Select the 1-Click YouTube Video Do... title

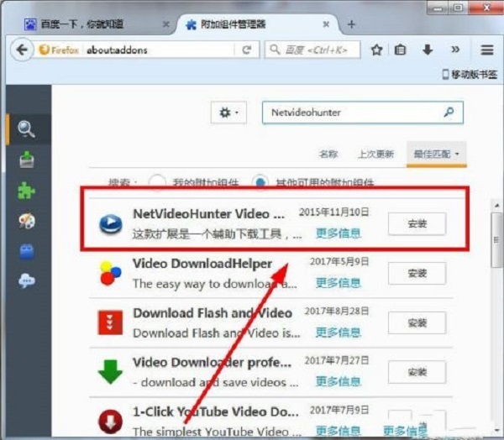(216, 411)
